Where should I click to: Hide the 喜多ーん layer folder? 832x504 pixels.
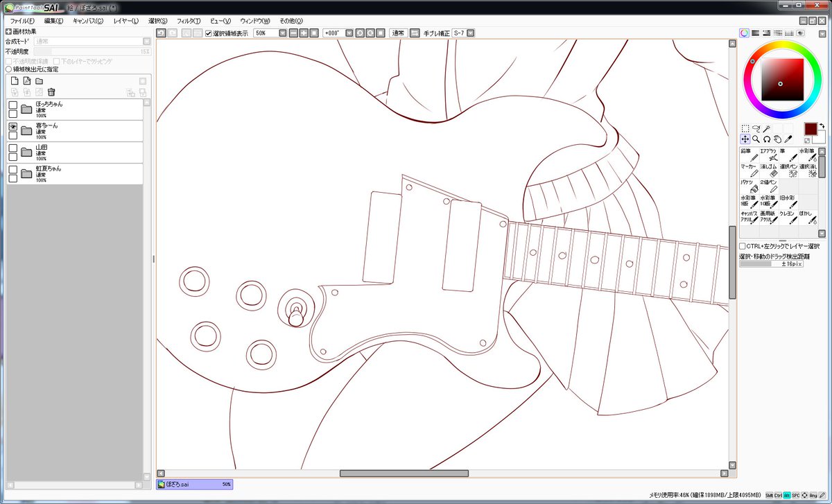[x=12, y=126]
